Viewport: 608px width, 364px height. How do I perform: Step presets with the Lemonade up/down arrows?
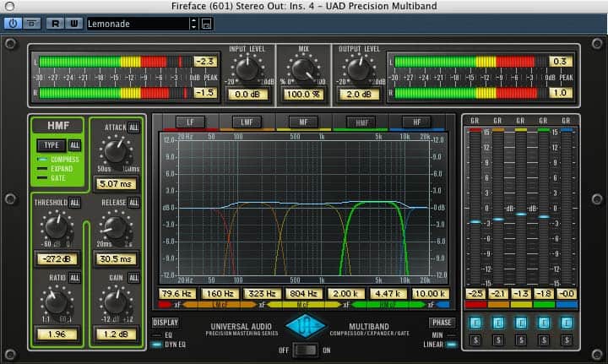194,24
